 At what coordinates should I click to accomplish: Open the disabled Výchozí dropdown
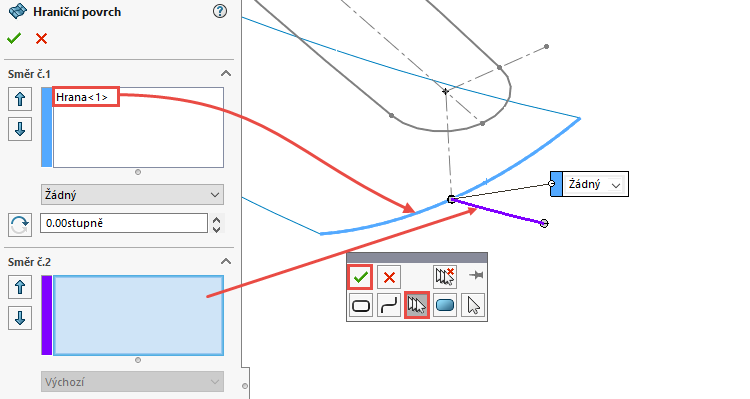(x=132, y=382)
